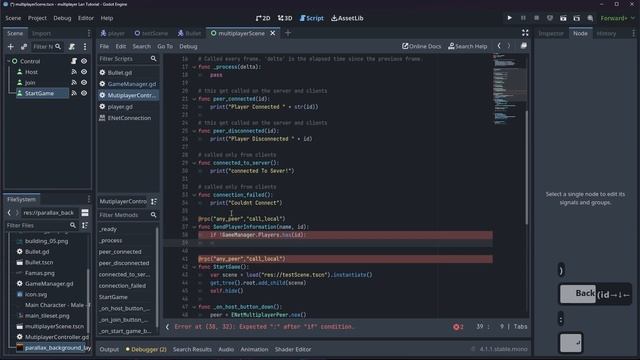Collapse the scripts panel arrow
640x360 pixels.
(x=167, y=327)
